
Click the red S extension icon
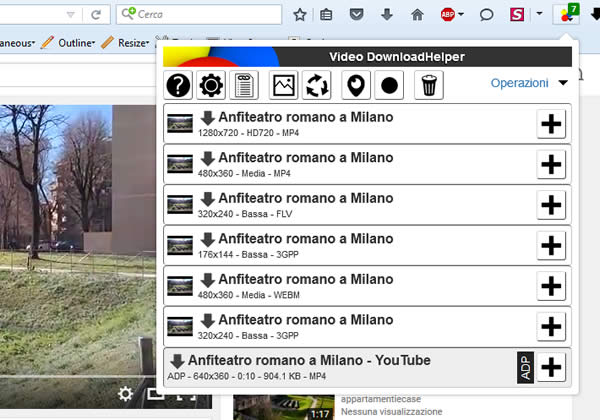(517, 15)
